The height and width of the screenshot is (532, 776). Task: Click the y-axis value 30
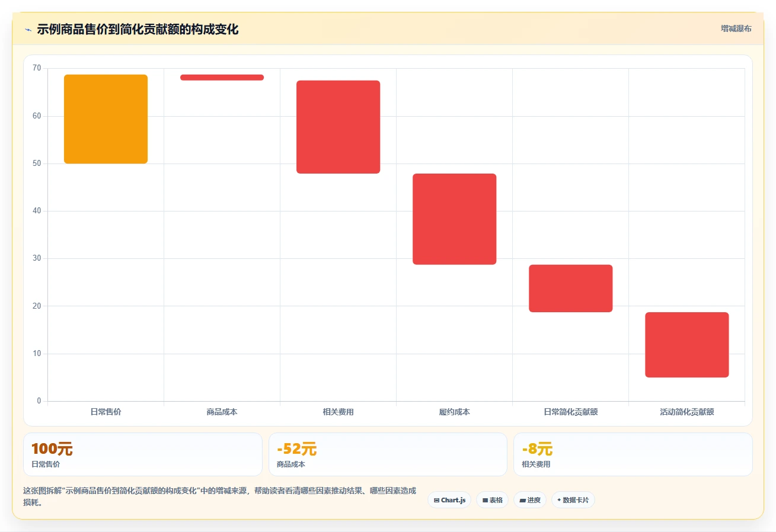click(37, 258)
